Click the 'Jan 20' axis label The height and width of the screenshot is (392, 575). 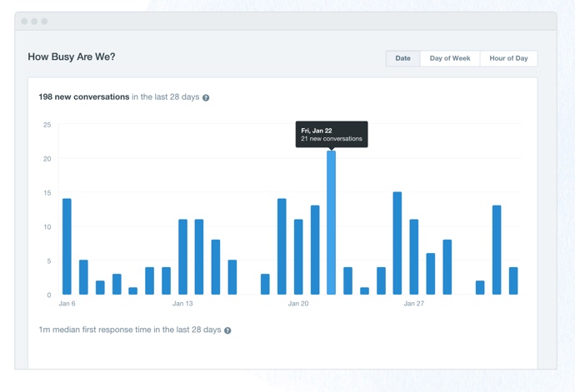tap(298, 304)
